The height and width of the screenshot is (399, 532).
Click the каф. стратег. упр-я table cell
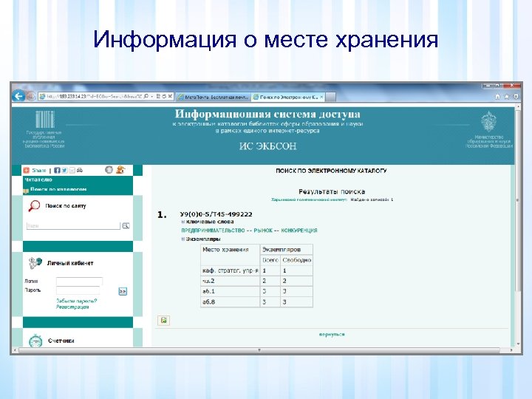[230, 270]
